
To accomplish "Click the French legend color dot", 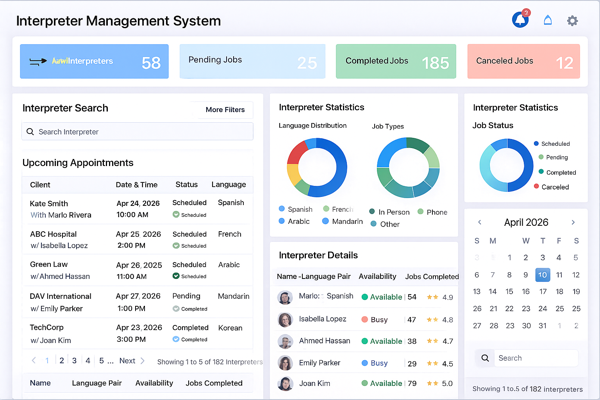I will (326, 209).
